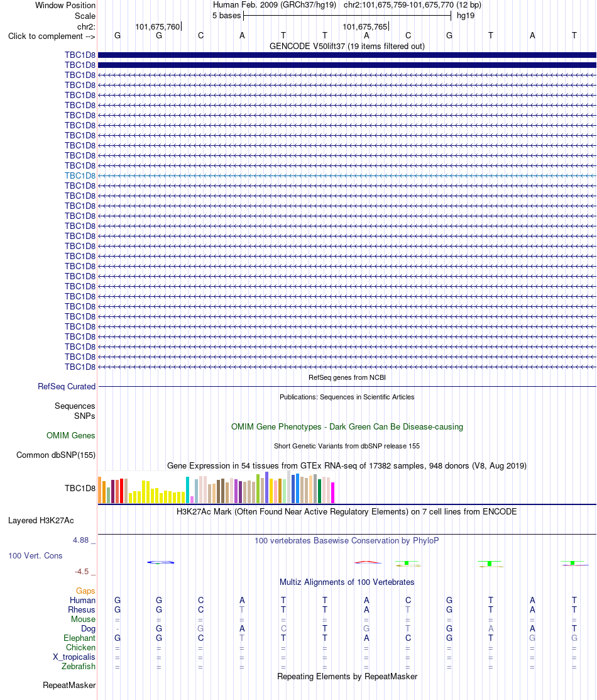Open 'Short Genetic Variants from dbSNP release 155'
This screenshot has height=700, width=597.
pyautogui.click(x=347, y=446)
